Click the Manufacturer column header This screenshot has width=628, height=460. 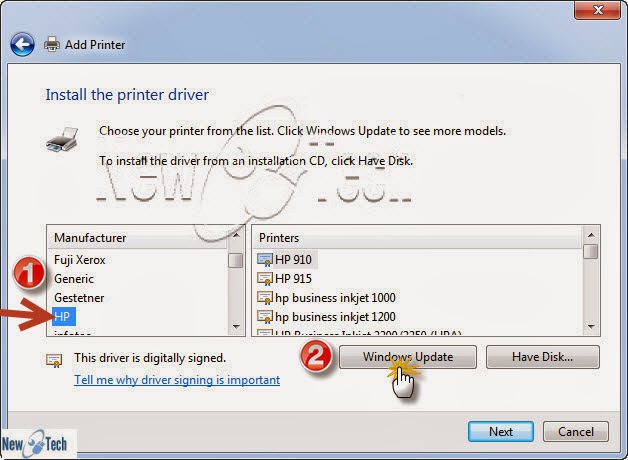[x=137, y=238]
